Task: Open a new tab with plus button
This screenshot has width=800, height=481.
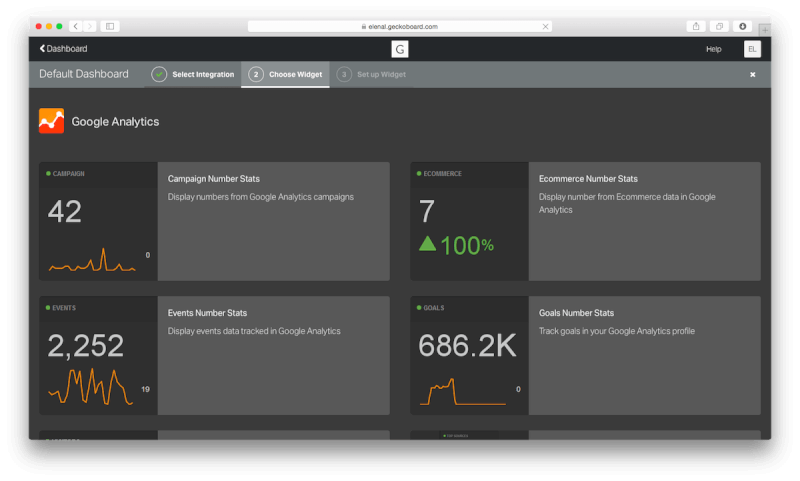Action: coord(764,30)
